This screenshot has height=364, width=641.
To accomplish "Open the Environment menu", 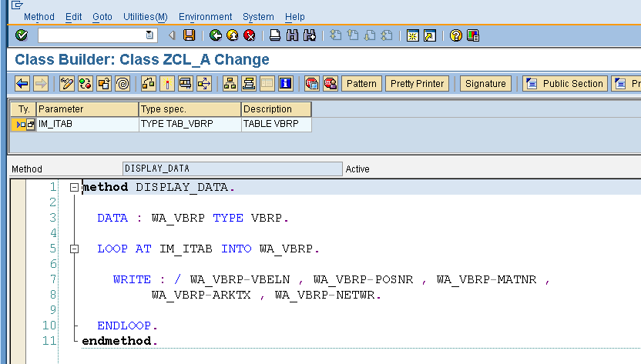I will (205, 17).
